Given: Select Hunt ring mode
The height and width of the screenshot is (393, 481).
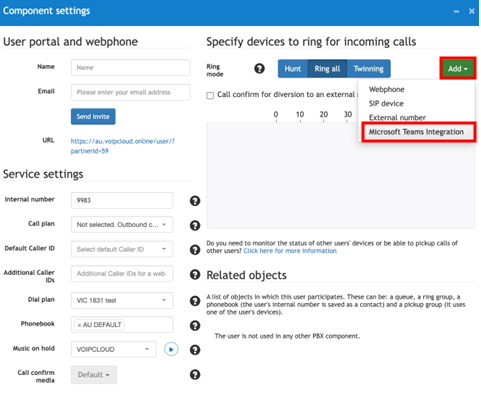Looking at the screenshot, I should [x=293, y=69].
